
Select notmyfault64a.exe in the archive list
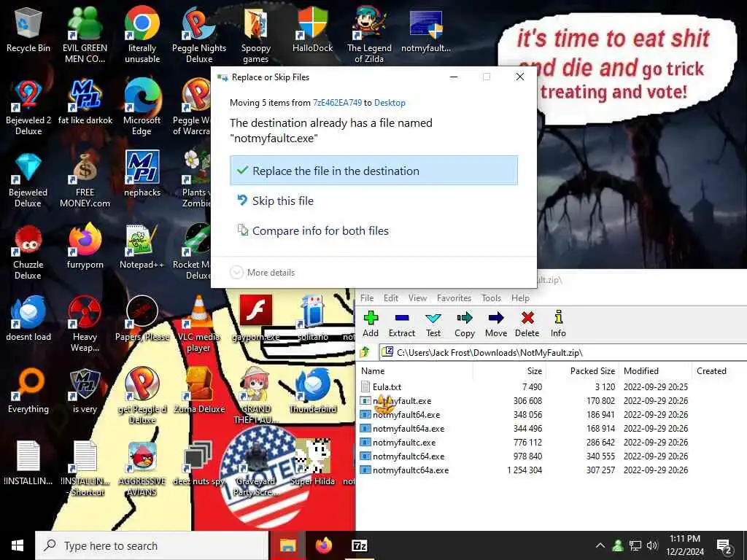[x=409, y=429]
